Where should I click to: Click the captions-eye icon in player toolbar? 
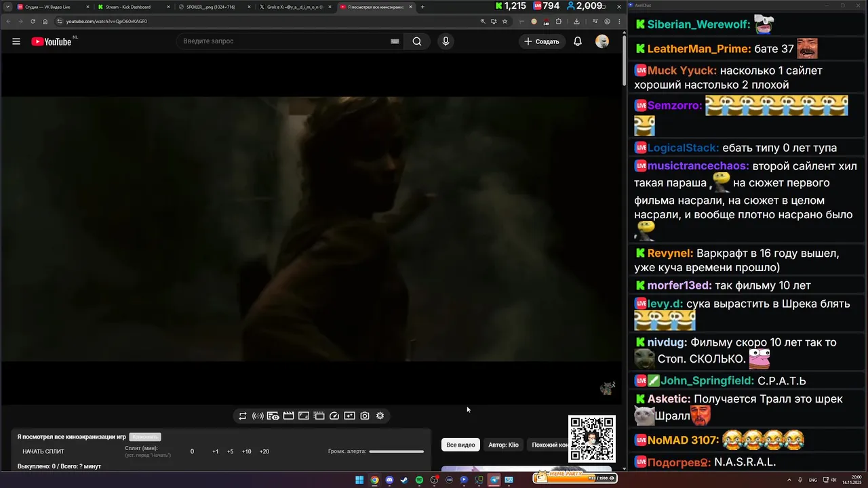point(273,416)
